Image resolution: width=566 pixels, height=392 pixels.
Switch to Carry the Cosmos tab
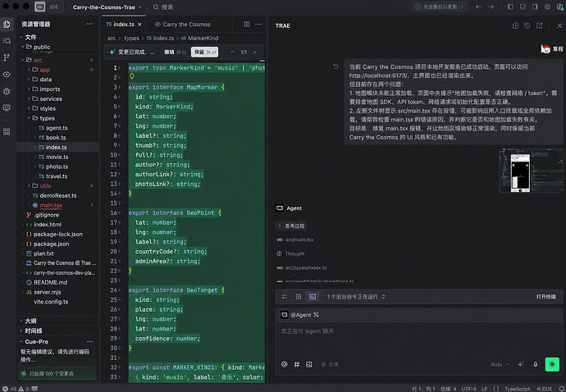point(183,24)
